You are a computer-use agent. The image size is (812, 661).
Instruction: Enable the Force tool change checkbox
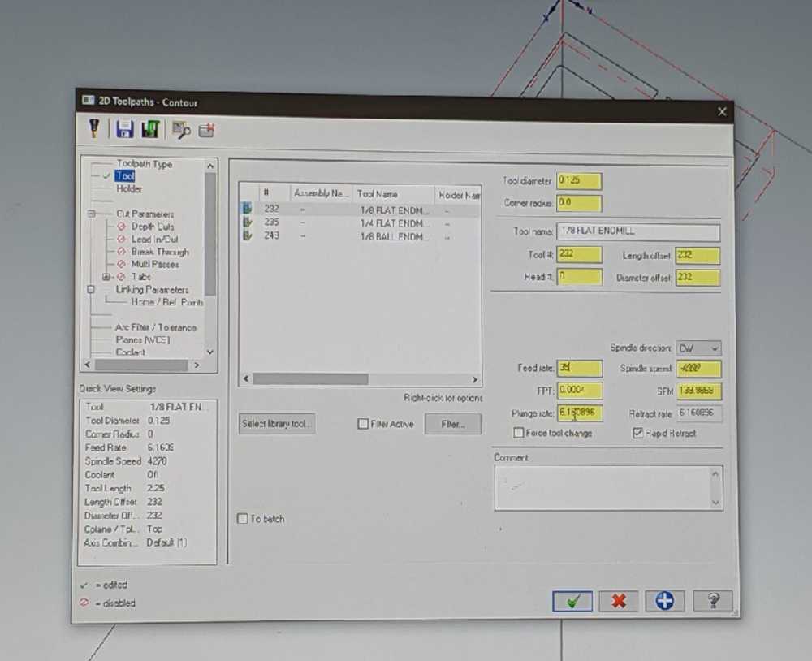(x=519, y=433)
